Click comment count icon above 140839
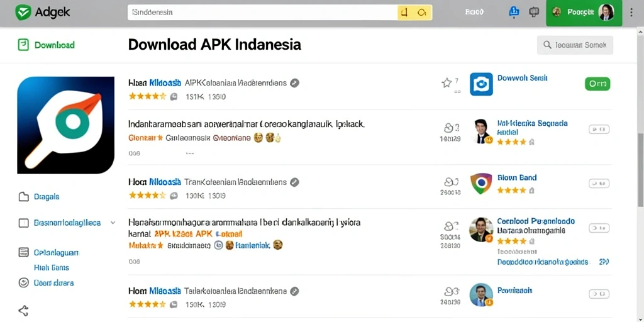The image size is (644, 322). pyautogui.click(x=448, y=128)
